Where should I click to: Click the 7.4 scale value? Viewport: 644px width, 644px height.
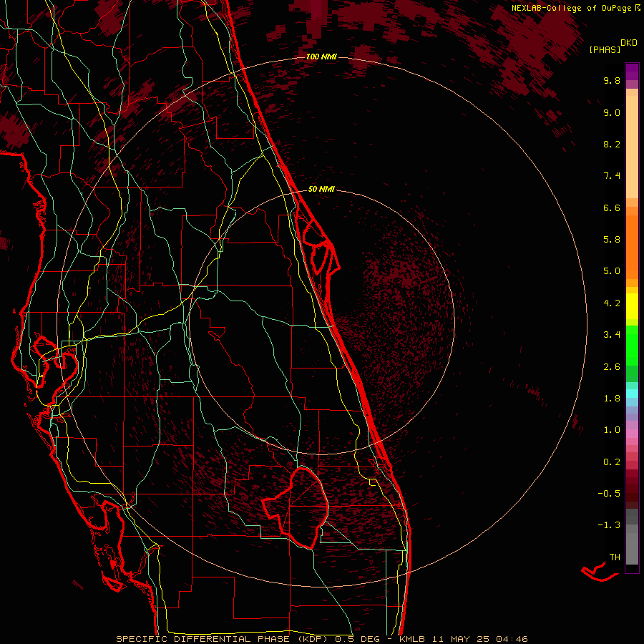click(x=612, y=176)
